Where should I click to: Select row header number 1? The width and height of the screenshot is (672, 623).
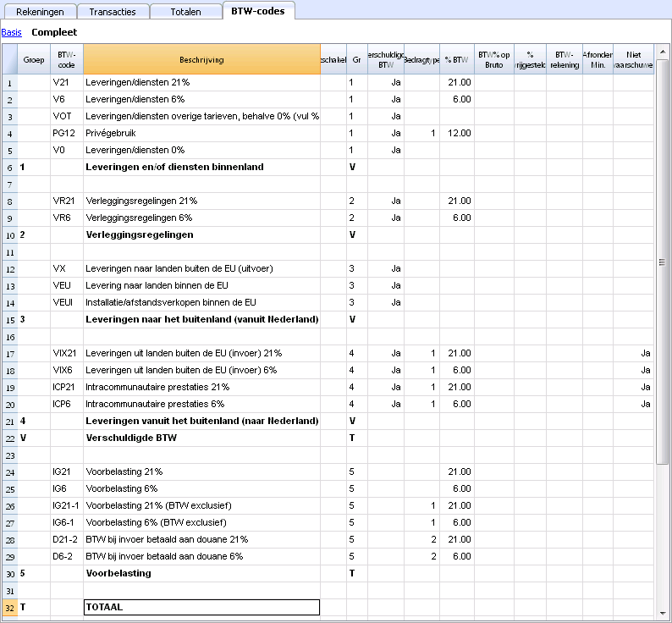coord(10,82)
